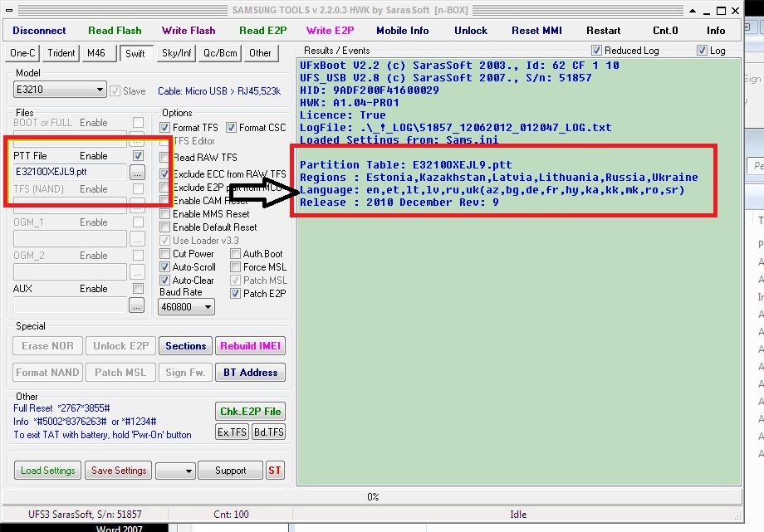Check Enable Default Reset option

[x=164, y=227]
